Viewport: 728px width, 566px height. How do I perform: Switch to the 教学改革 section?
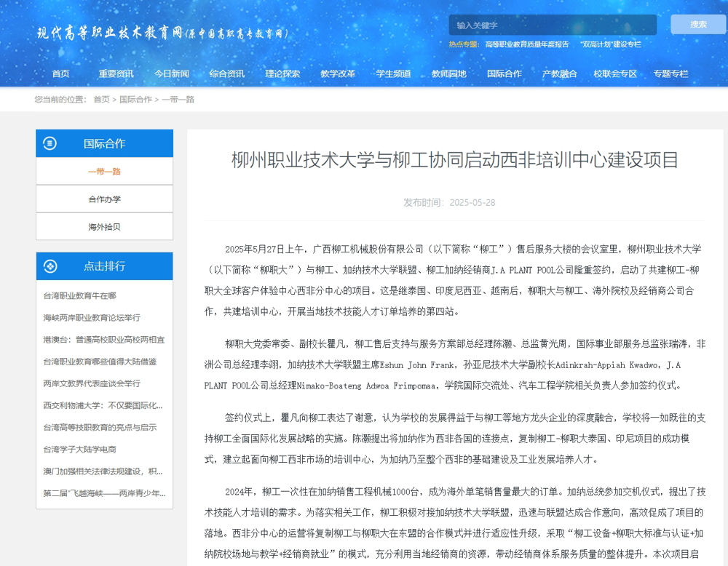pos(337,73)
